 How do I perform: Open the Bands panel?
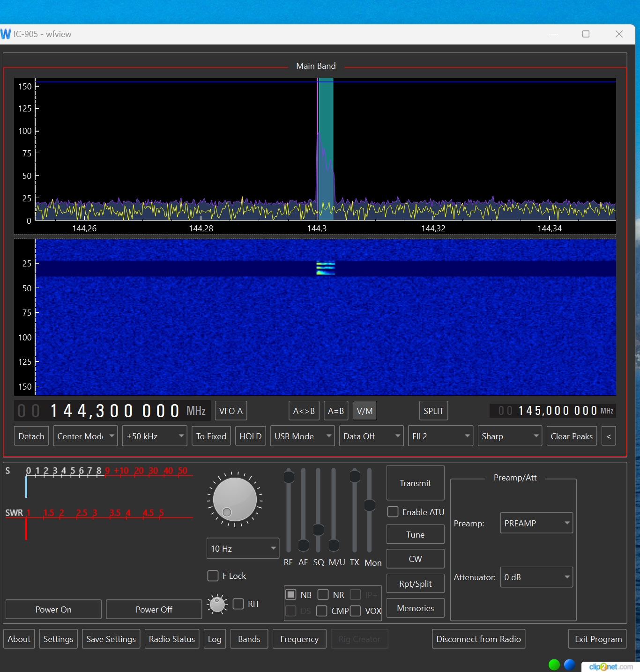[x=249, y=639]
